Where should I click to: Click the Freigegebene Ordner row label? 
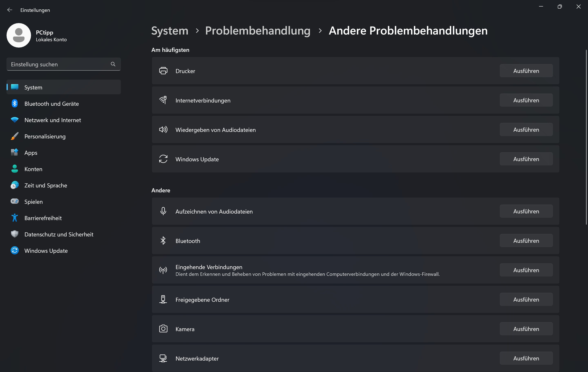tap(202, 300)
